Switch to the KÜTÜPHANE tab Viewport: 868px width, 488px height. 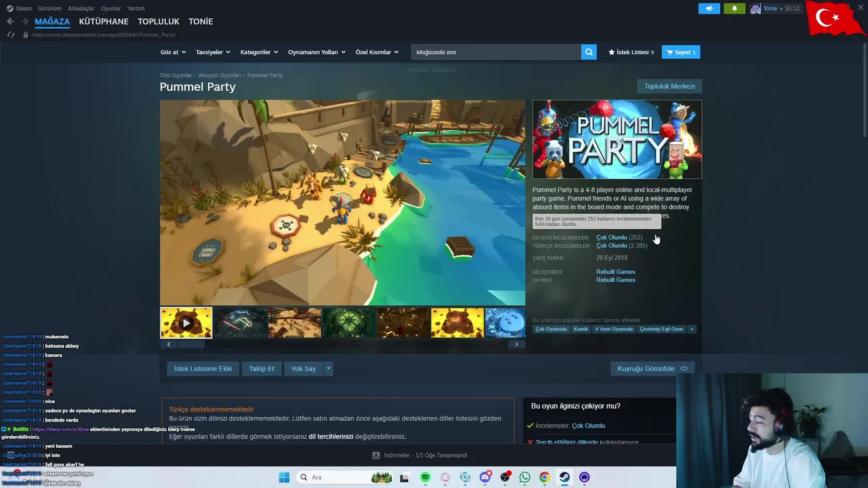(x=104, y=22)
